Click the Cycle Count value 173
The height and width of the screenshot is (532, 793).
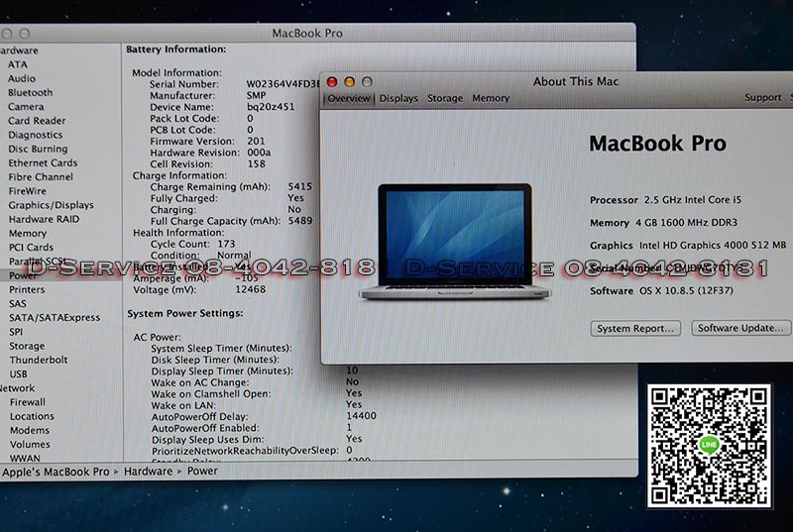pyautogui.click(x=226, y=244)
